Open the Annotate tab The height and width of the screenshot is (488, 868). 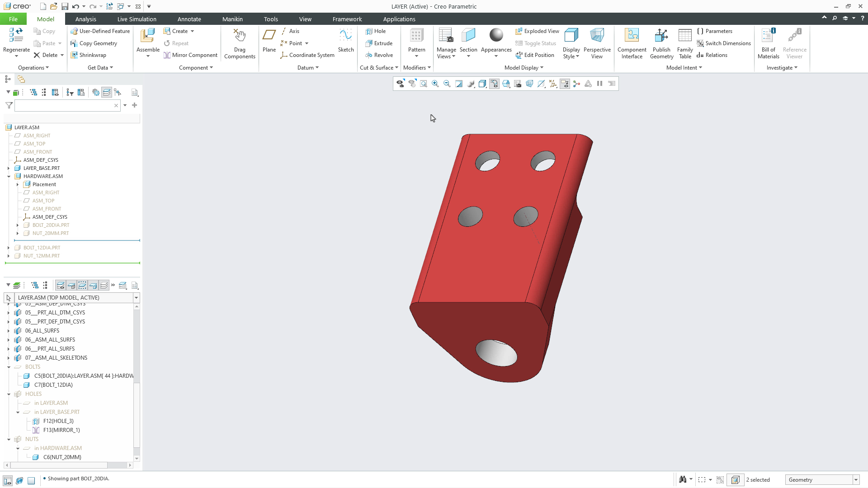tap(189, 19)
